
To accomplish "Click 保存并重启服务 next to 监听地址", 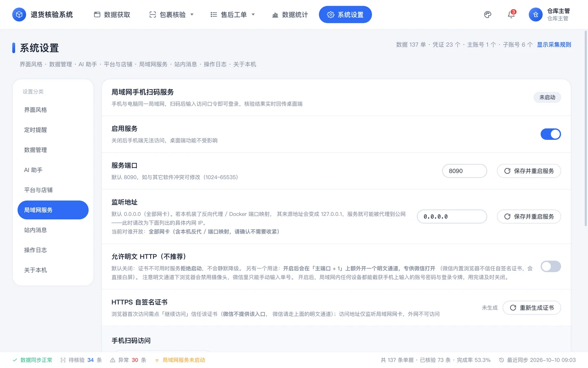I will point(529,217).
